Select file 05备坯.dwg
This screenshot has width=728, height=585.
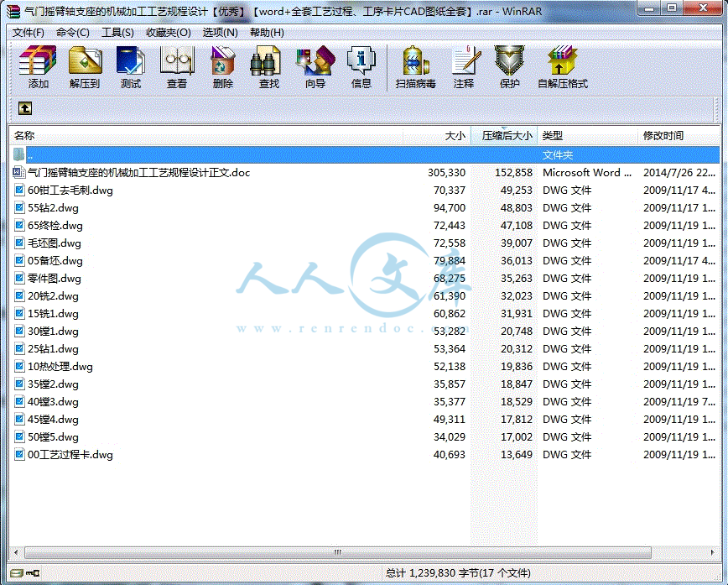pos(55,261)
